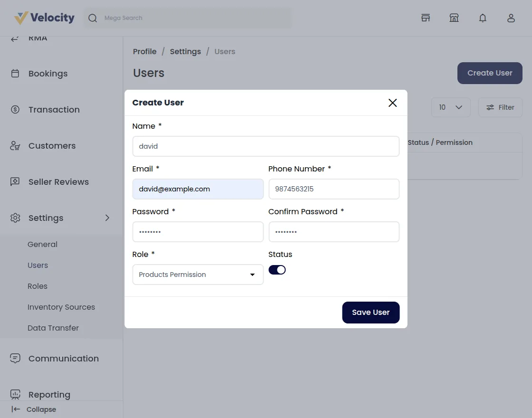This screenshot has width=532, height=418.
Task: Open the Role dropdown showing Products Permission
Action: pyautogui.click(x=198, y=275)
